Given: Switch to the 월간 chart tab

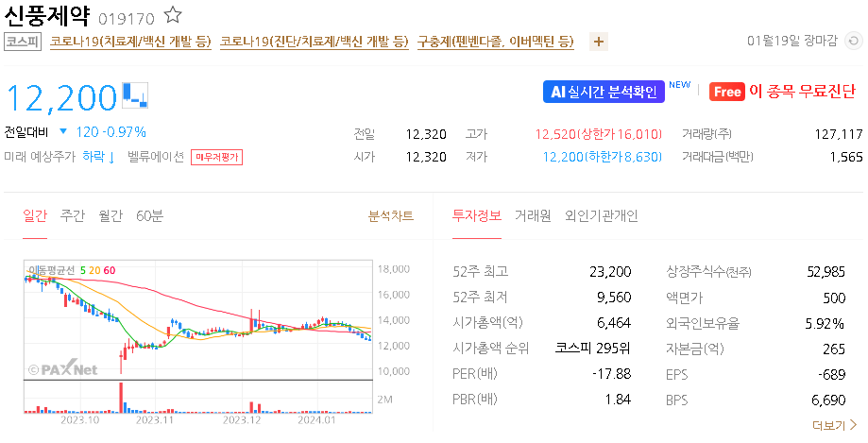Looking at the screenshot, I should coord(111,215).
